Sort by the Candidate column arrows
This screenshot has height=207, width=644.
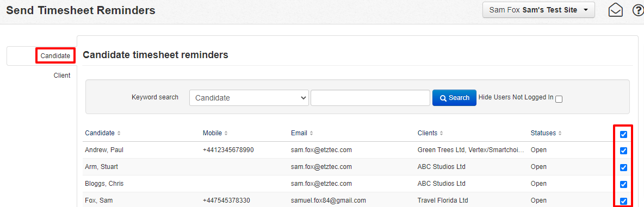pyautogui.click(x=119, y=133)
